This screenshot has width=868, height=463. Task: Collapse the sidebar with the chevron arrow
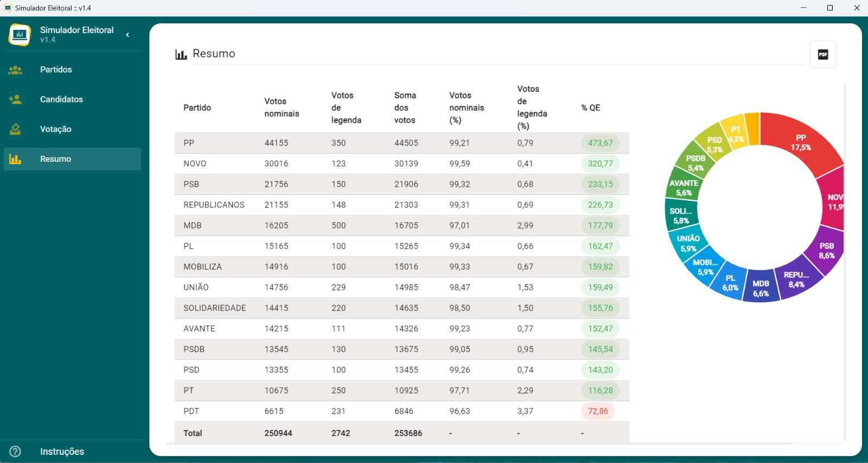(x=127, y=35)
